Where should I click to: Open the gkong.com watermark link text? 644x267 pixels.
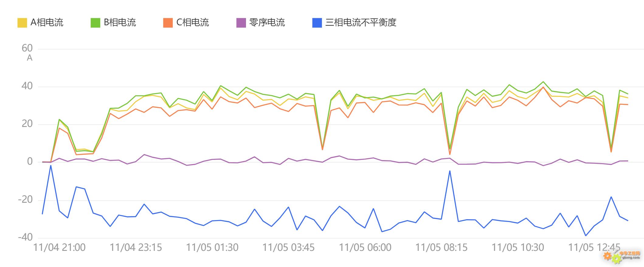click(631, 257)
